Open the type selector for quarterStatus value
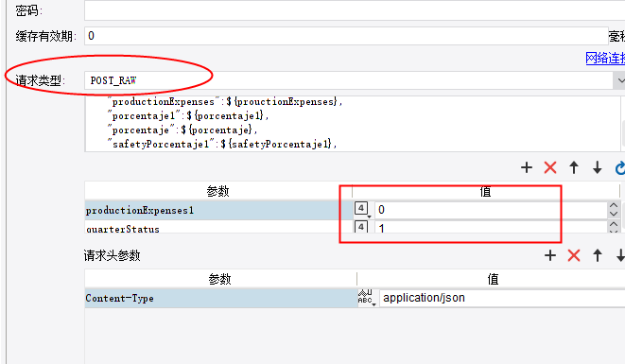Viewport: 625px width, 364px height. (x=361, y=227)
